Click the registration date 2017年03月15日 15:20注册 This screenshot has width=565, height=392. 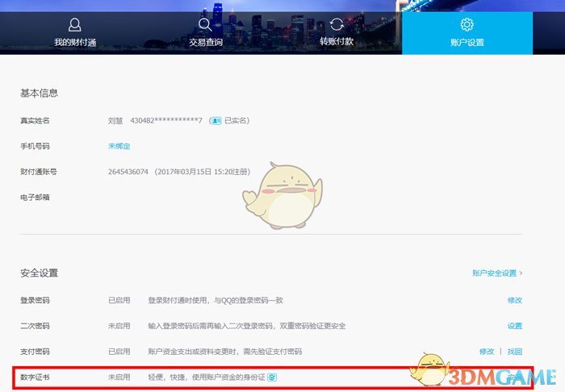pyautogui.click(x=202, y=172)
